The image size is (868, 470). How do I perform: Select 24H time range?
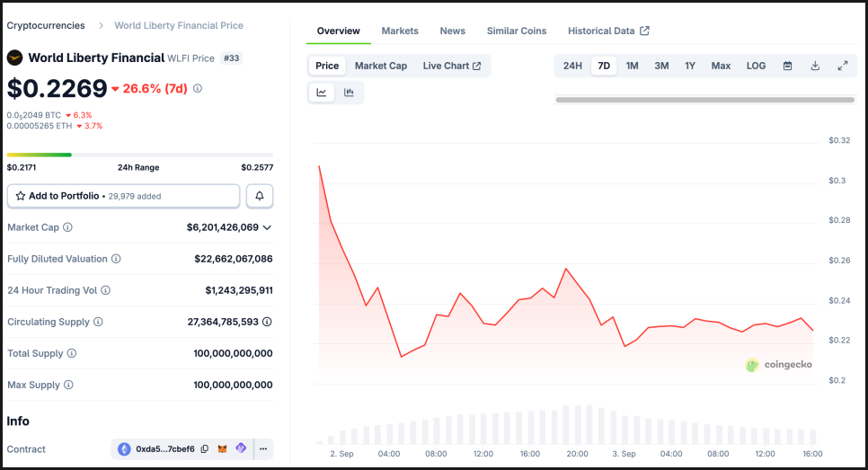(x=572, y=66)
